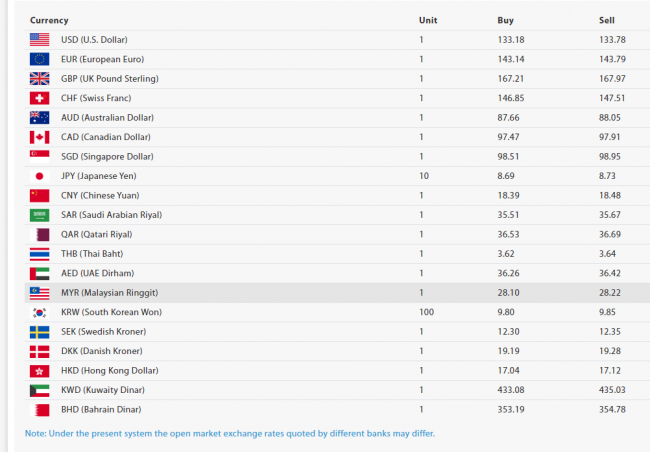Click the Unit column header
The height and width of the screenshot is (452, 650).
427,20
